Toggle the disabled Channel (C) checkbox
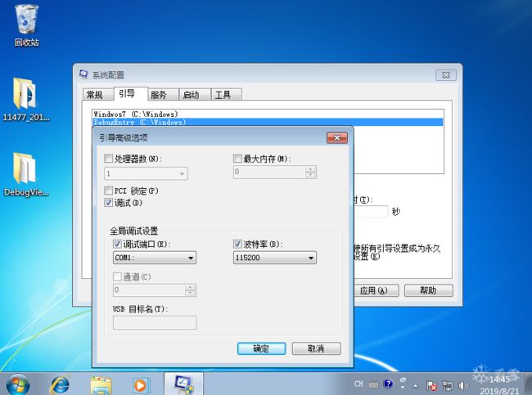The image size is (532, 395). click(117, 276)
